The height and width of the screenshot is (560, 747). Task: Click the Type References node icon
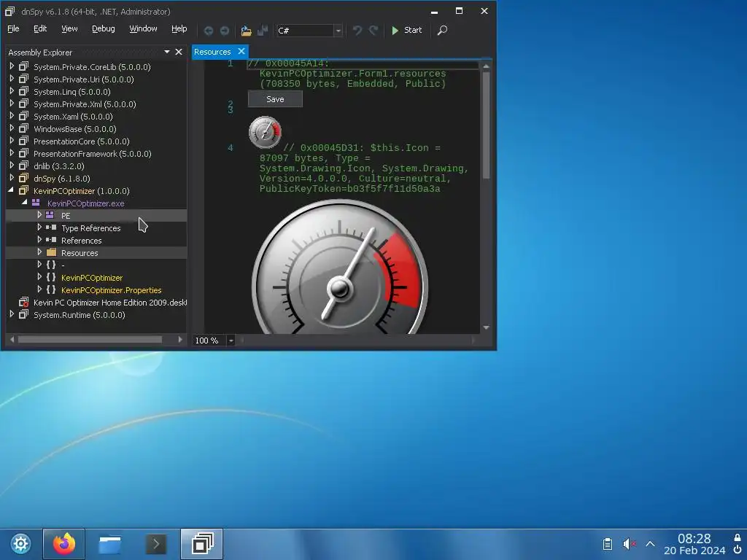point(51,227)
